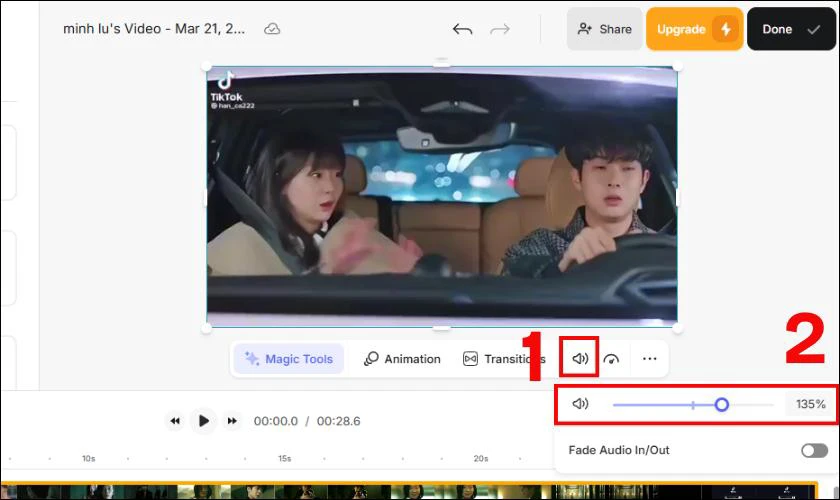Click the cloud save status icon

(272, 29)
